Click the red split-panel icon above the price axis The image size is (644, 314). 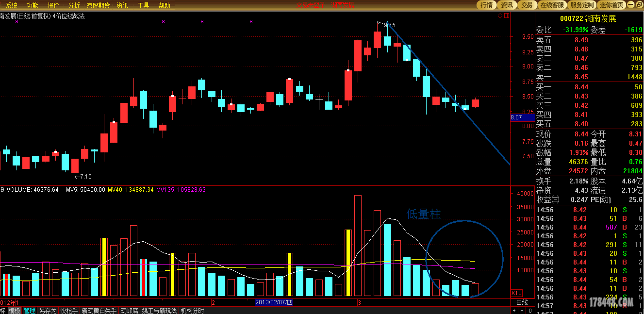click(x=507, y=16)
